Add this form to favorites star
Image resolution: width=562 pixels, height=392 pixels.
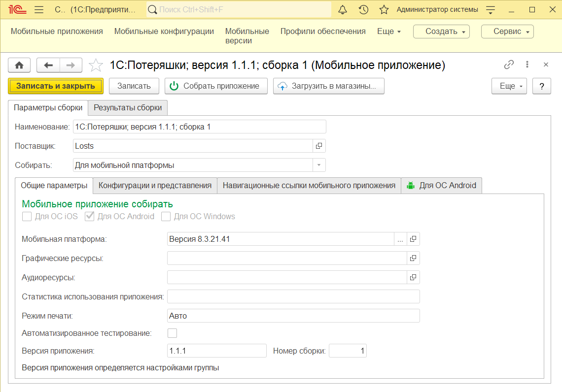click(96, 65)
